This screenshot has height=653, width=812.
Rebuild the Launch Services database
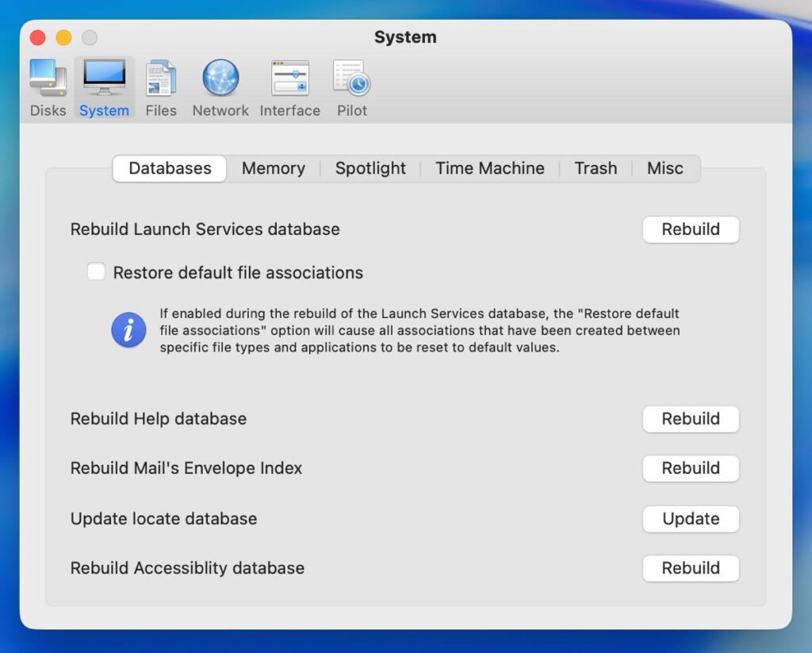690,229
